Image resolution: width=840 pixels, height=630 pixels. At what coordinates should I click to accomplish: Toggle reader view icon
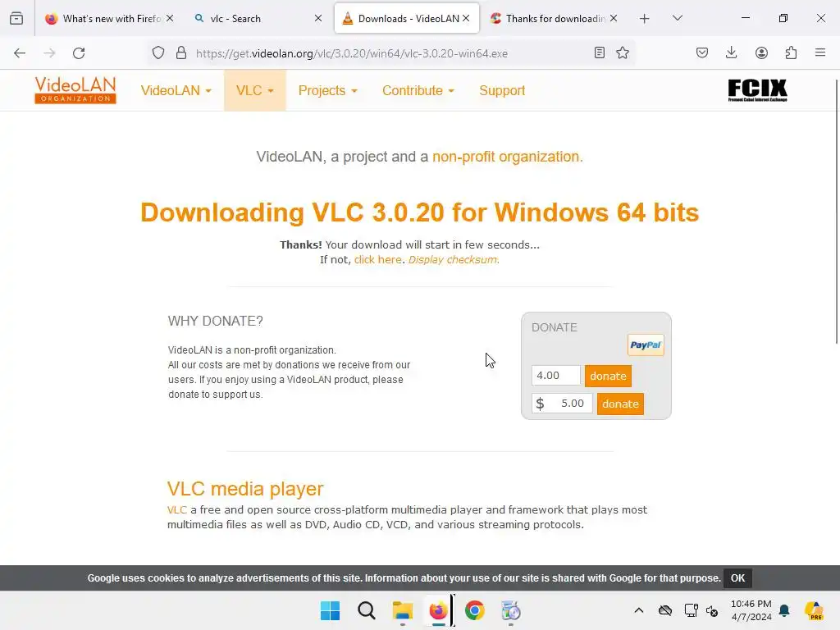click(x=600, y=52)
